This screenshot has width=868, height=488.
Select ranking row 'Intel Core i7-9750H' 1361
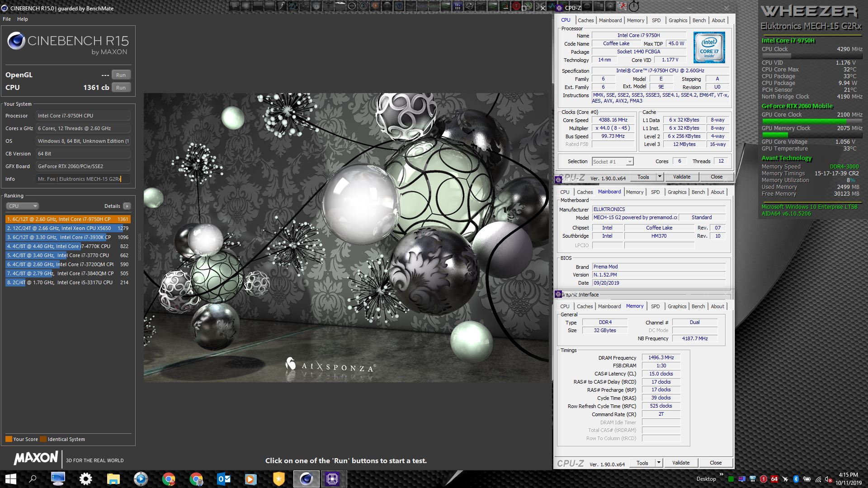point(68,219)
